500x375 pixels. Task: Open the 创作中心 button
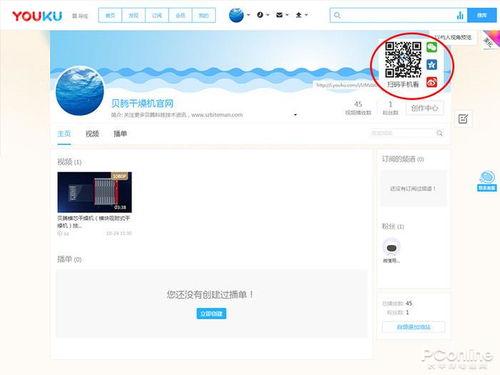(425, 108)
